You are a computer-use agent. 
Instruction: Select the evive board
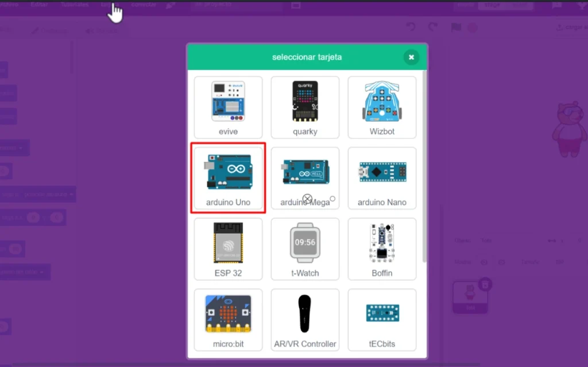click(x=228, y=107)
